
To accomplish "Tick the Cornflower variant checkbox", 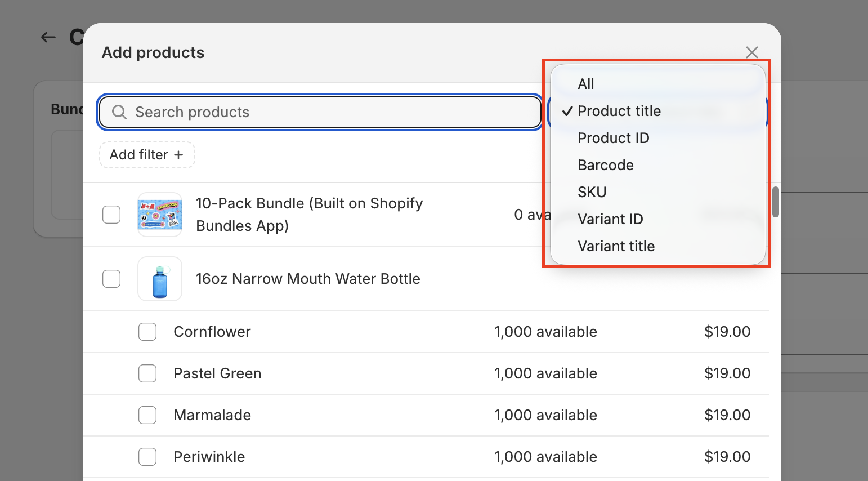I will [147, 332].
